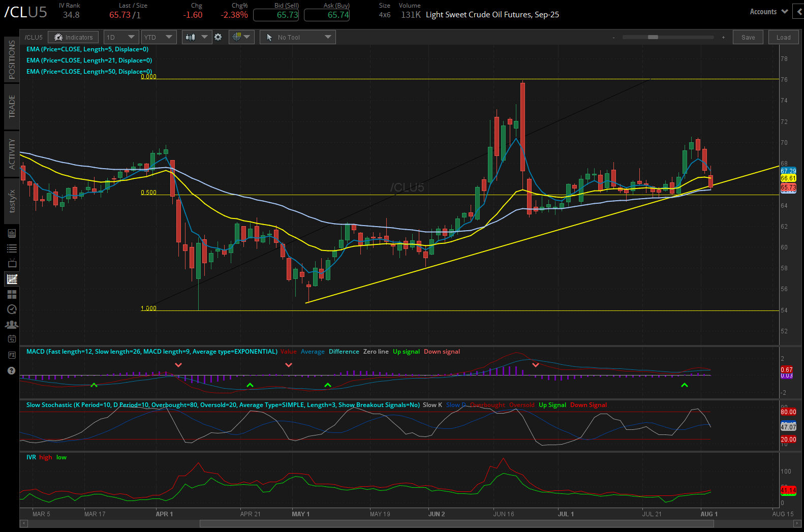Open the watchlist list sidebar icon
The width and height of the screenshot is (804, 532).
coord(12,248)
